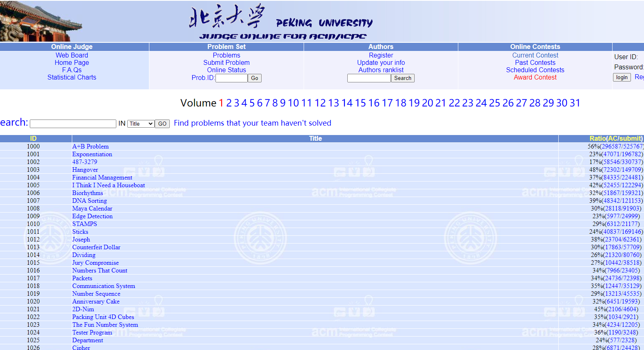Open Counterfeit Dollar problem

pyautogui.click(x=96, y=247)
